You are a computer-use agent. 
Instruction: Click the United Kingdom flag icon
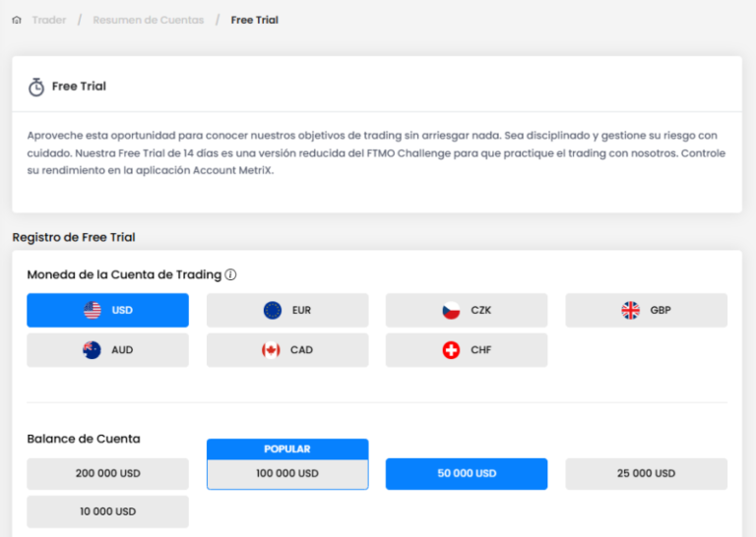point(631,311)
